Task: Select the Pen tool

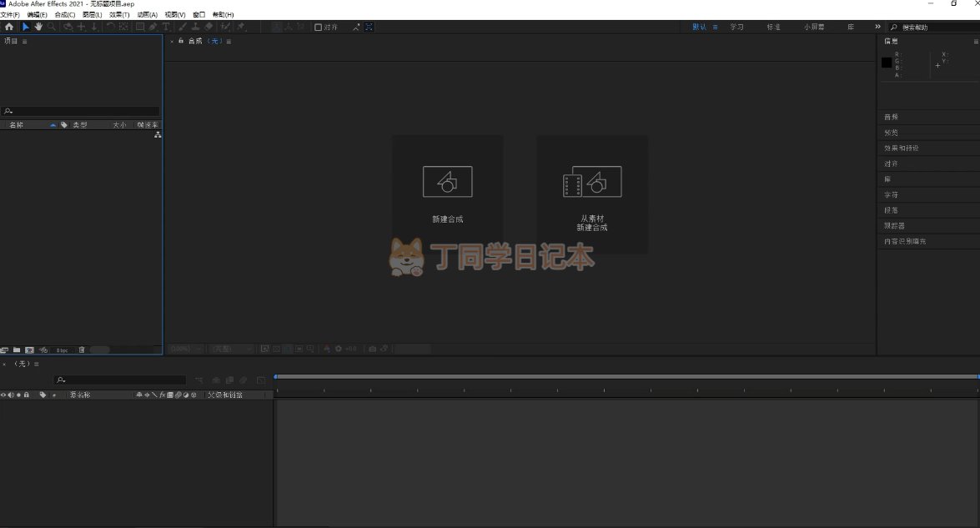Action: pyautogui.click(x=153, y=27)
